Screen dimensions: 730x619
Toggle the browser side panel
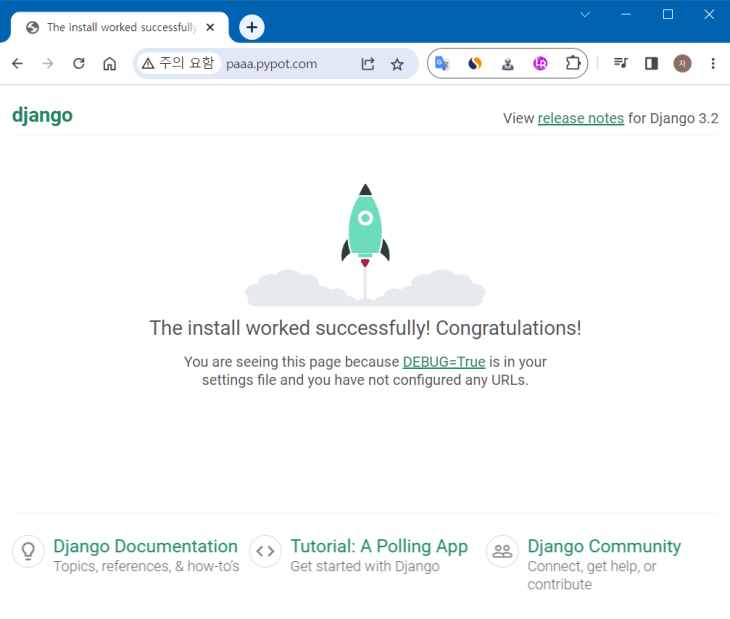click(651, 64)
